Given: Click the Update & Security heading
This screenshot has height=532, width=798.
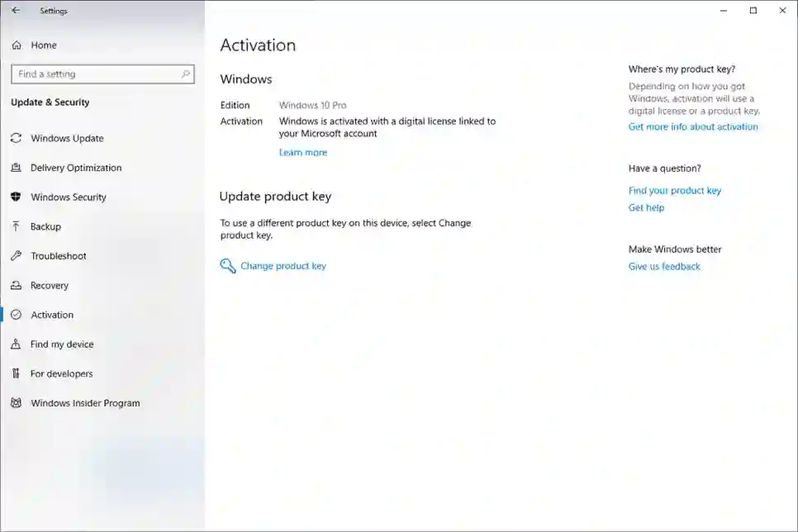Looking at the screenshot, I should (50, 102).
